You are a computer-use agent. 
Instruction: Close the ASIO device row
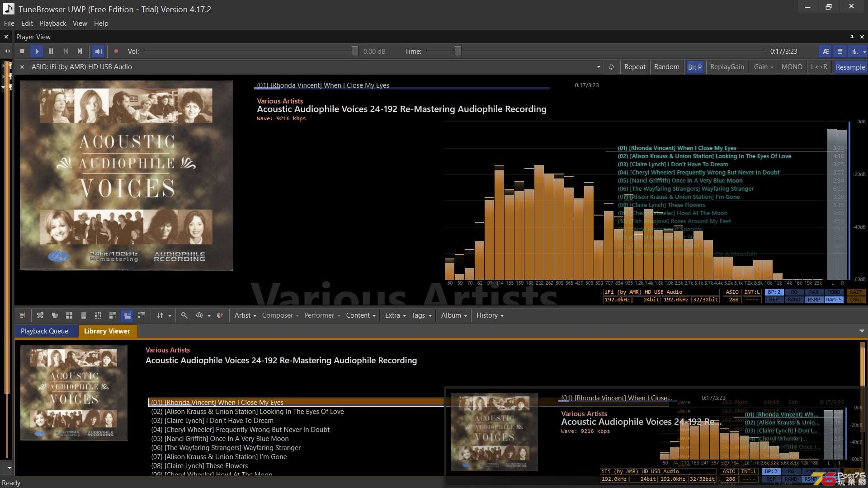(22, 67)
